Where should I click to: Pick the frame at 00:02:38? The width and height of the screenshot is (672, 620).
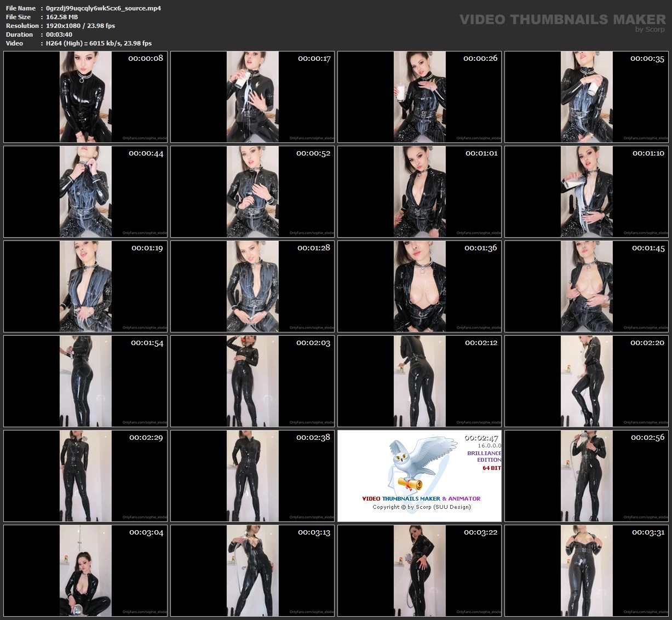[252, 476]
